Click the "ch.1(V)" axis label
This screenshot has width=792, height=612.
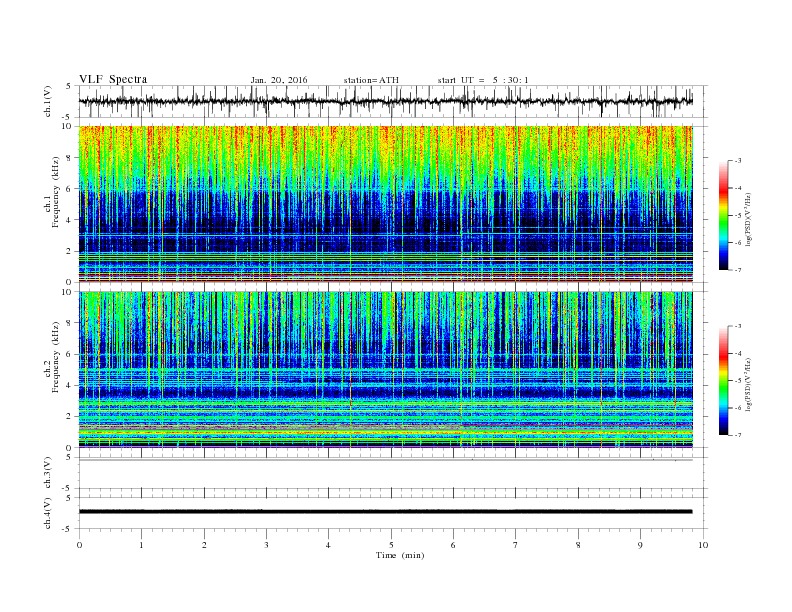[x=48, y=101]
